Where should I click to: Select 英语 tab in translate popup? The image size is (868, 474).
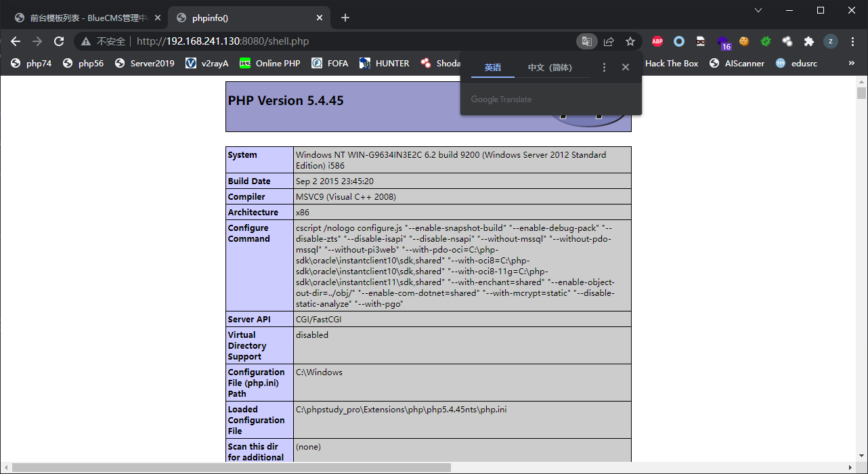coord(493,68)
